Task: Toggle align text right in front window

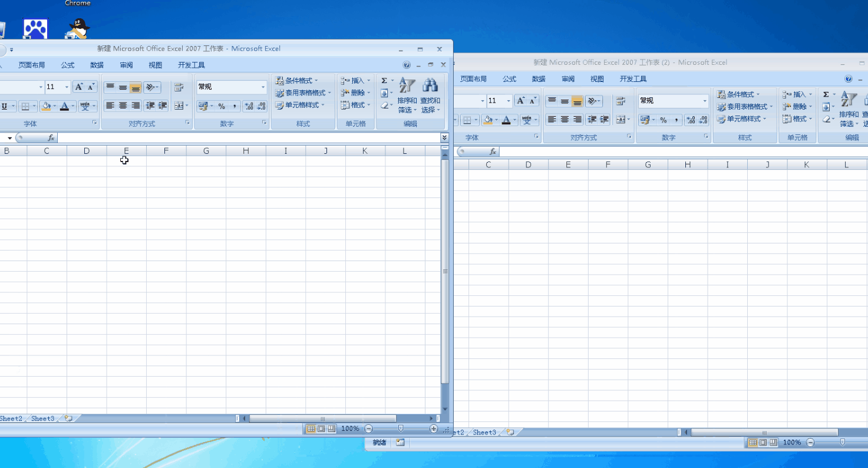Action: 136,106
